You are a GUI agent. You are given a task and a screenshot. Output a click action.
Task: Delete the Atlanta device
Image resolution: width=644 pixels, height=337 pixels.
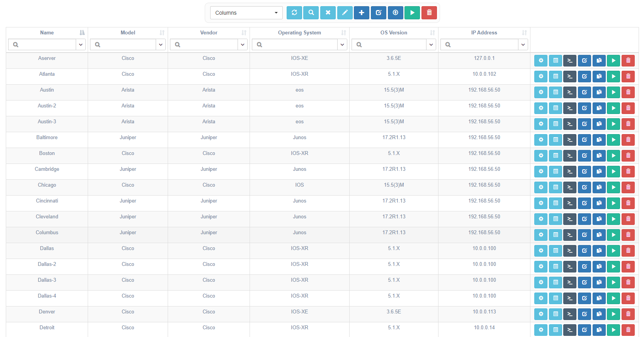click(x=628, y=77)
